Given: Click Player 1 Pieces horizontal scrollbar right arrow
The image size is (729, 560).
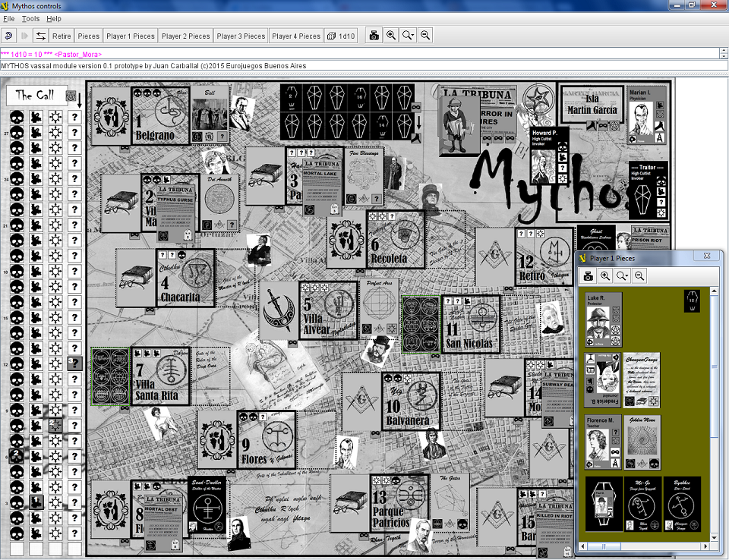Looking at the screenshot, I should coord(705,546).
